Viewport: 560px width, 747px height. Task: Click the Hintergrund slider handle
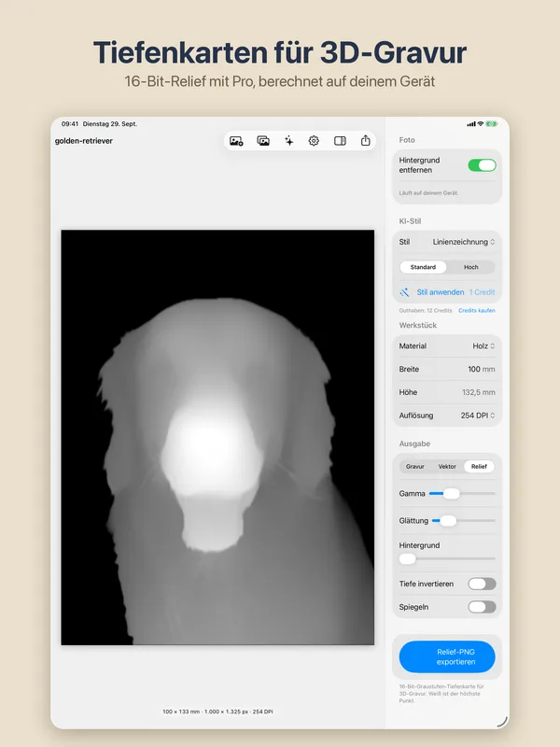[408, 558]
